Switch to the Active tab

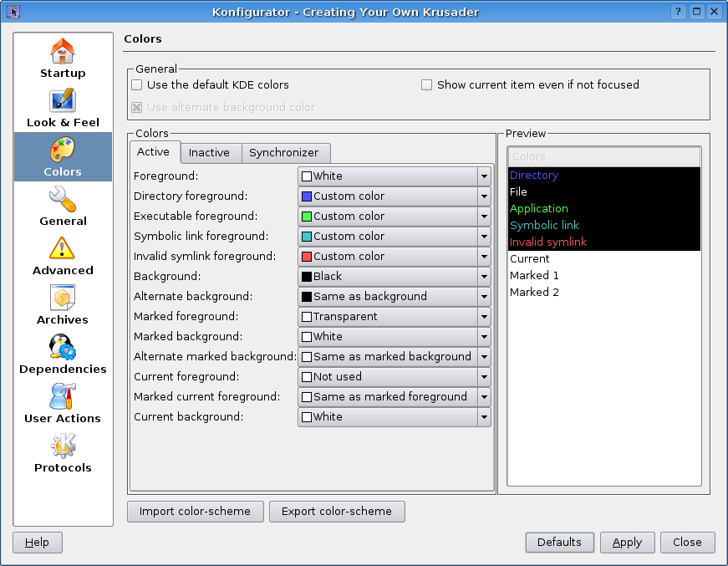tap(155, 152)
